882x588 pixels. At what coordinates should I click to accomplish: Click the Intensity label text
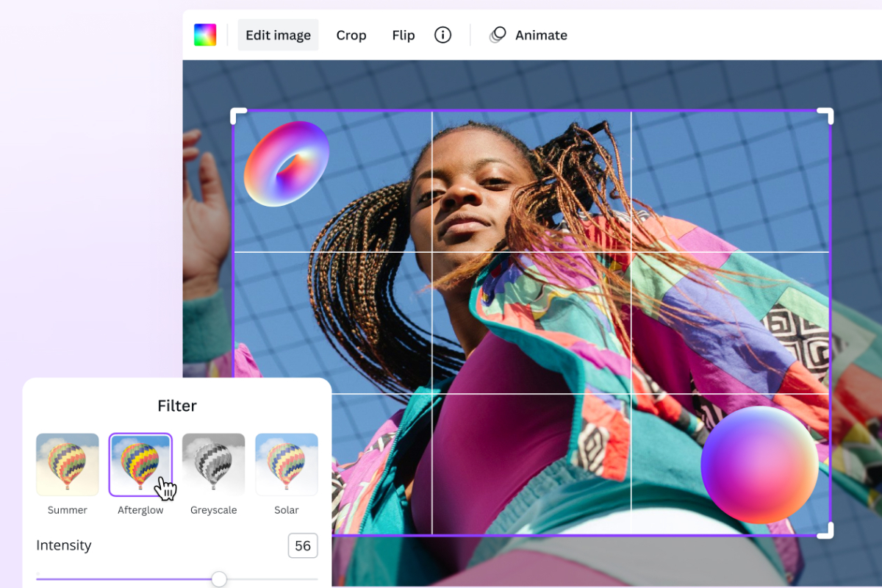(x=64, y=545)
